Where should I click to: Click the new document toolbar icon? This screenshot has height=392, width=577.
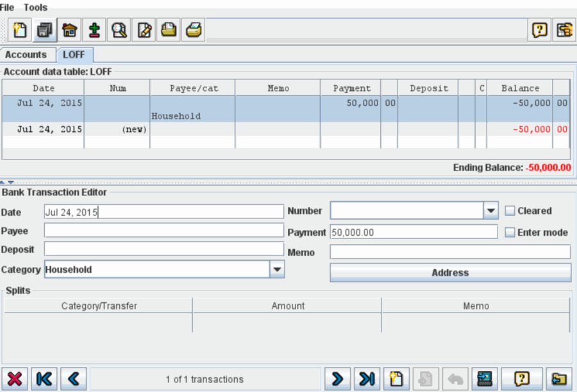20,30
